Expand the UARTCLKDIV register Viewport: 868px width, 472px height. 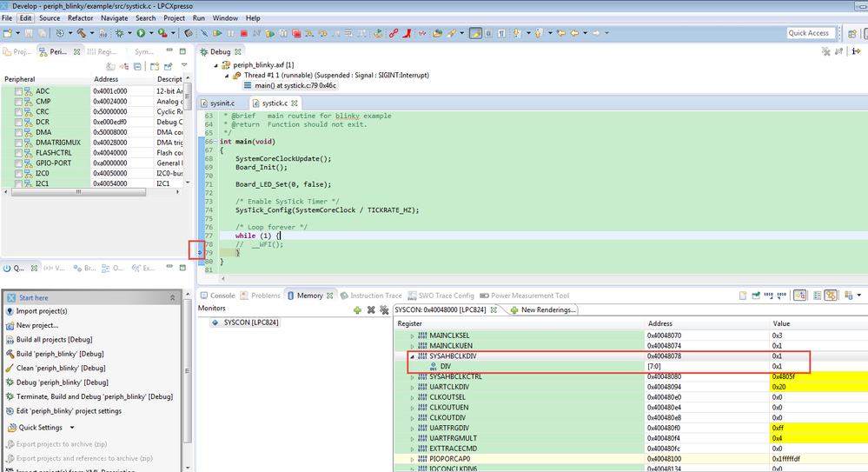(x=412, y=387)
